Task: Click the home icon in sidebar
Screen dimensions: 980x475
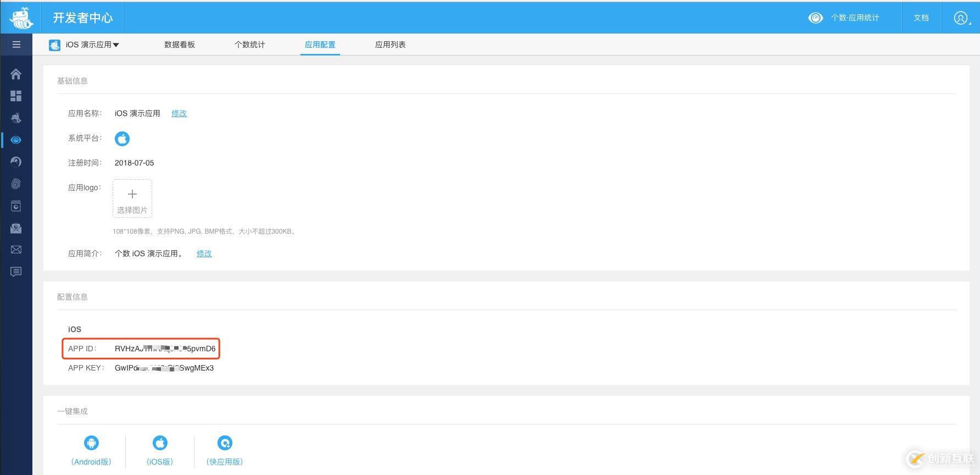Action: pyautogui.click(x=16, y=74)
